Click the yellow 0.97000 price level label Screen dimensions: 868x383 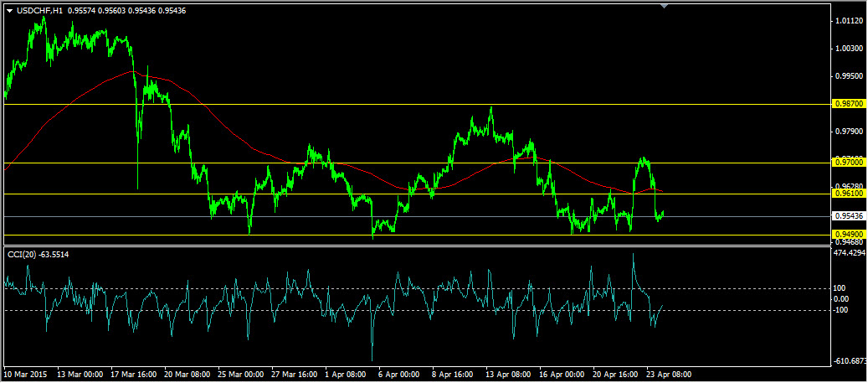point(848,163)
